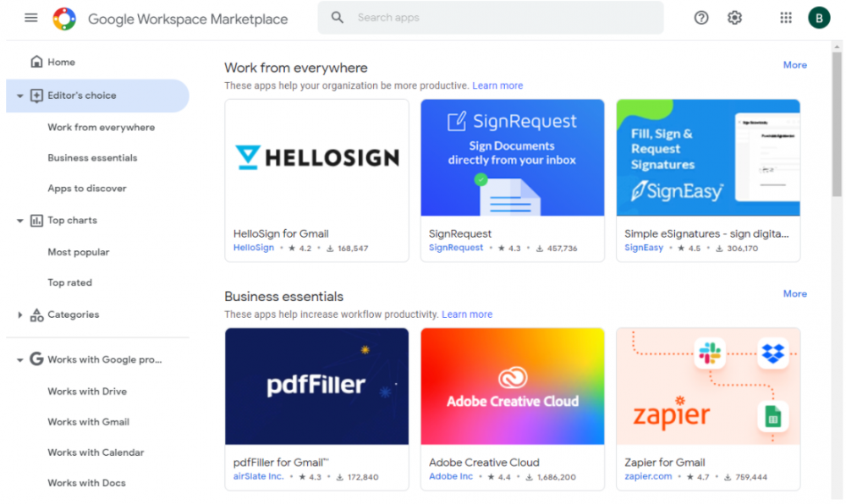Click the download count icon for Adobe Creative Cloud
846x504 pixels.
tap(530, 477)
